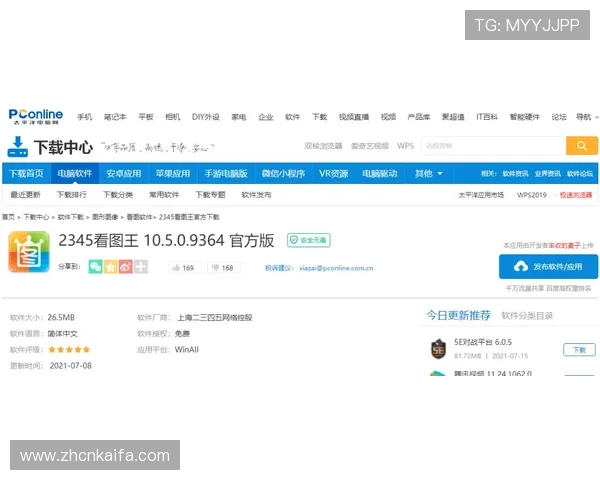
Task: Open 下载排行 submenu link
Action: coord(72,195)
